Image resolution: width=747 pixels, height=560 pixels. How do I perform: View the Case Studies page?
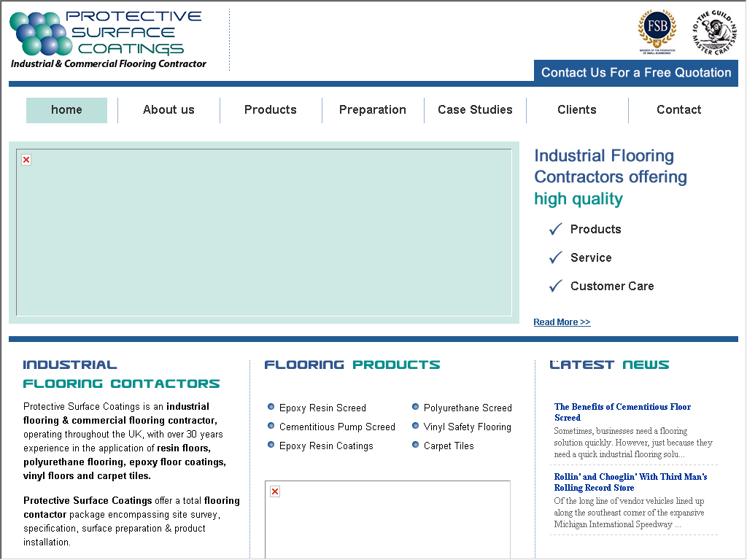click(x=475, y=110)
